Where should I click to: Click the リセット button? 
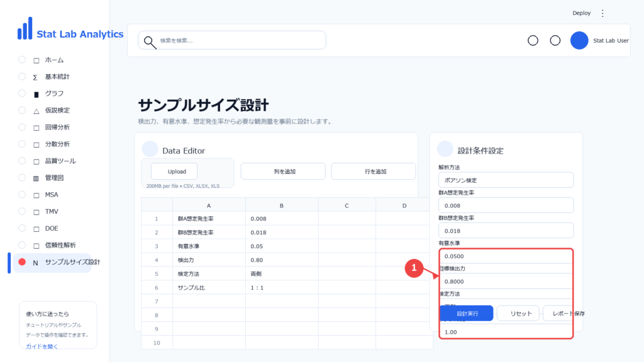point(518,314)
